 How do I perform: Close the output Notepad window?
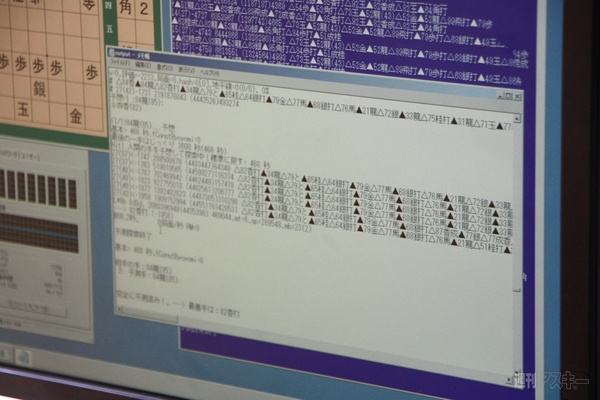(x=517, y=96)
